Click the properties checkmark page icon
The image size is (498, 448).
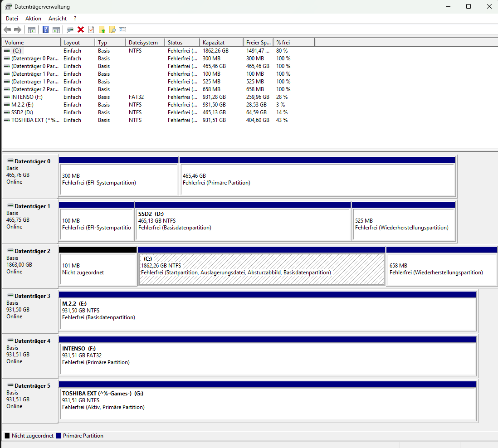(x=91, y=29)
